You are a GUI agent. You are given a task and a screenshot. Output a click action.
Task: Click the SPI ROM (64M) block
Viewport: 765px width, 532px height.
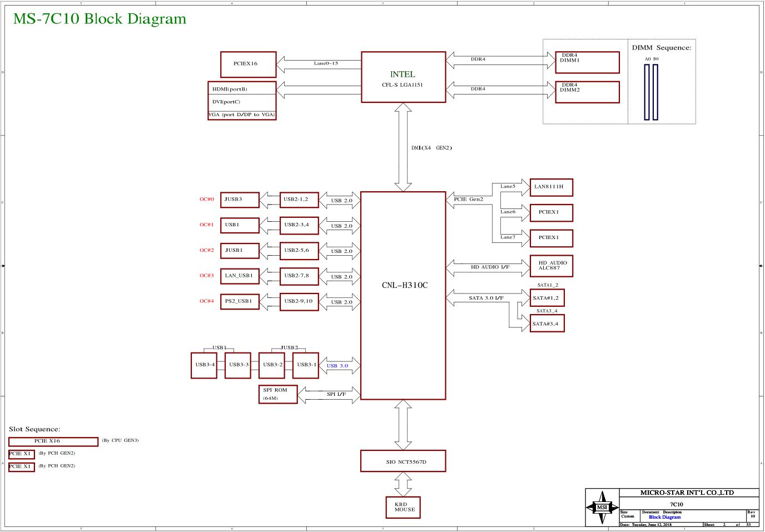tap(279, 394)
